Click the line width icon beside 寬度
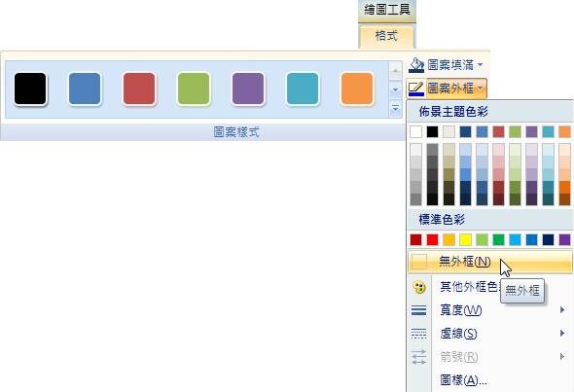 coord(418,310)
